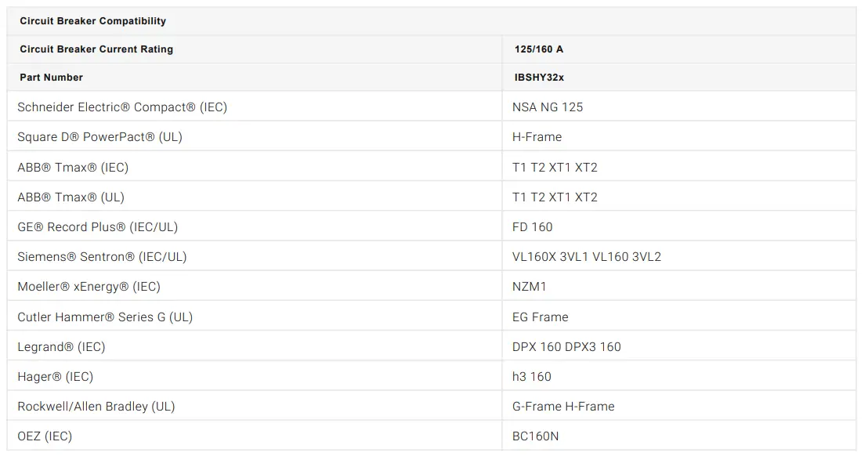Click the 125/160 A rating cell
The image size is (868, 456).
pyautogui.click(x=539, y=49)
